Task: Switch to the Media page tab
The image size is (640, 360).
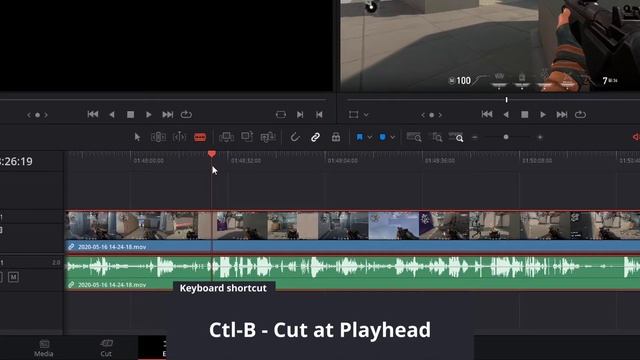Action: coord(44,348)
